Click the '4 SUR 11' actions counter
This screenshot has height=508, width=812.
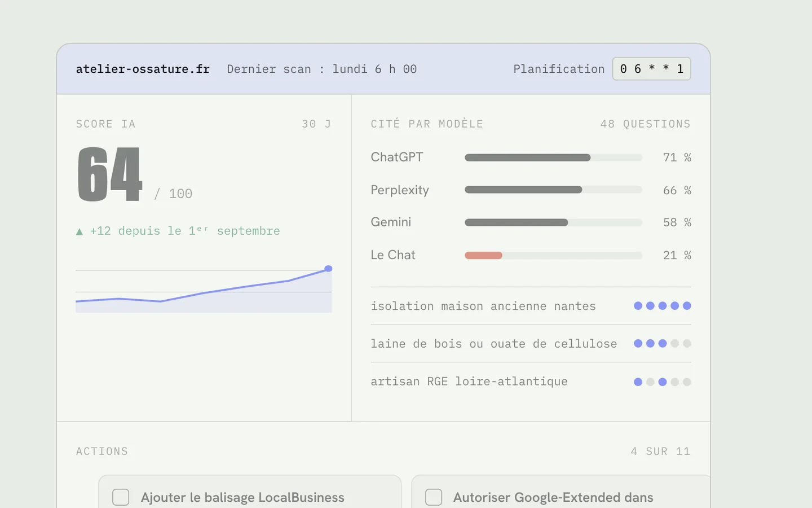coord(660,451)
